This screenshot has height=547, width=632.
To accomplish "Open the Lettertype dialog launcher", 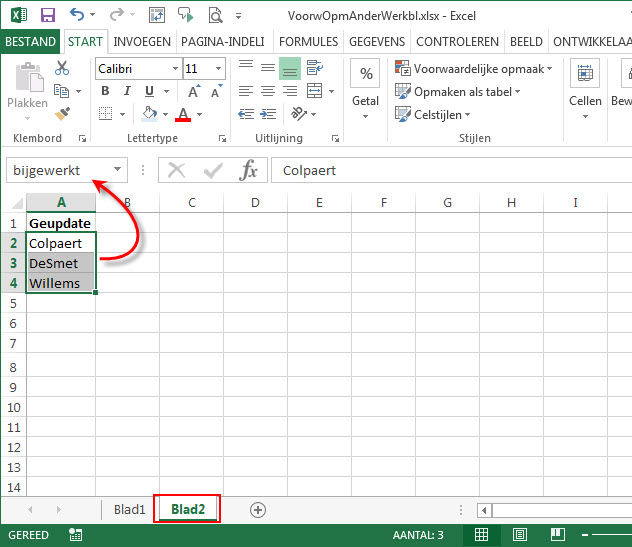I will [222, 138].
